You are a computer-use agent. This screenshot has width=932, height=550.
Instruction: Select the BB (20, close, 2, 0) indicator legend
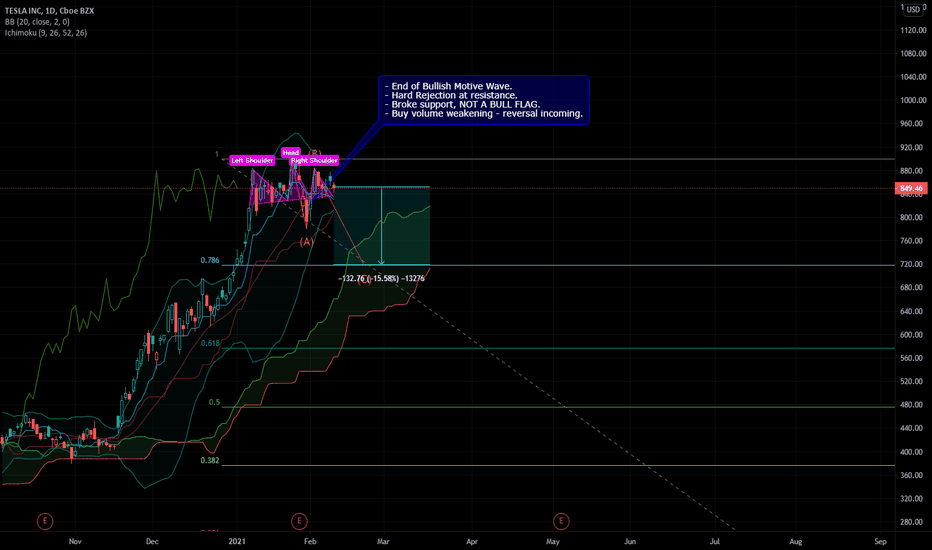[37, 22]
